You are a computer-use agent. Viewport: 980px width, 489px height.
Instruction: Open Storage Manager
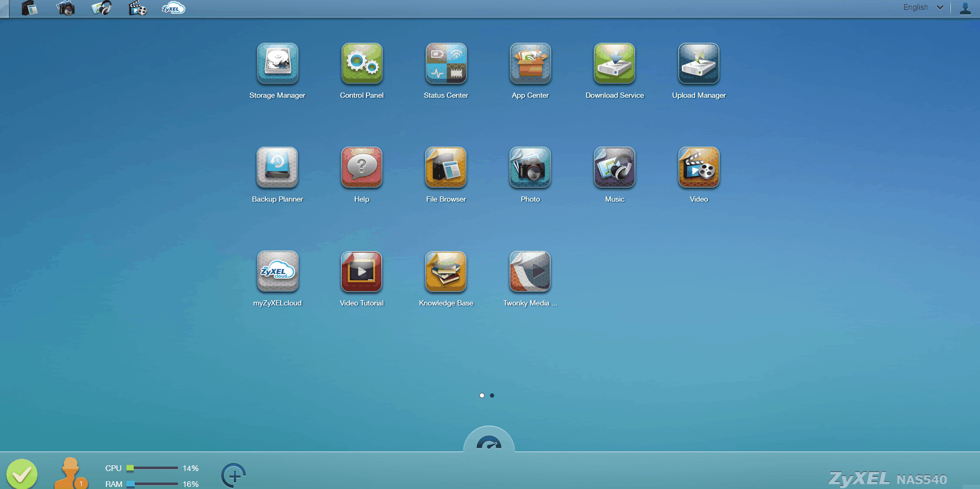(x=277, y=63)
